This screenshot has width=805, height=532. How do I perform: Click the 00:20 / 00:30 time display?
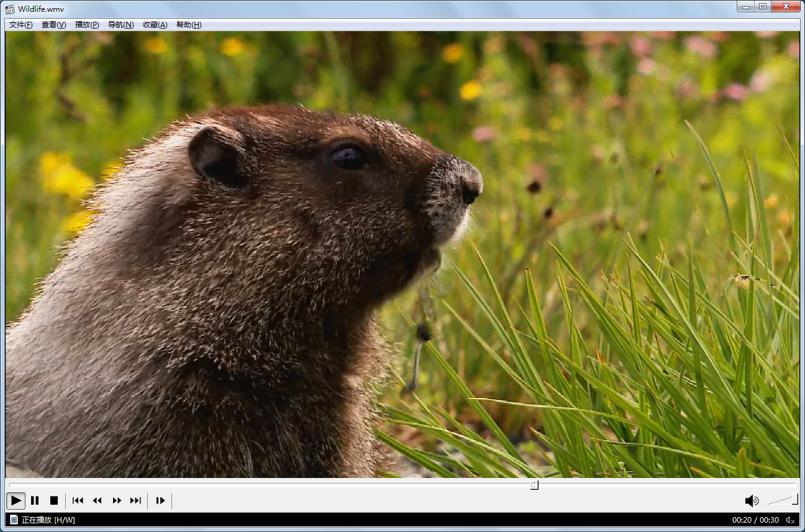[755, 520]
